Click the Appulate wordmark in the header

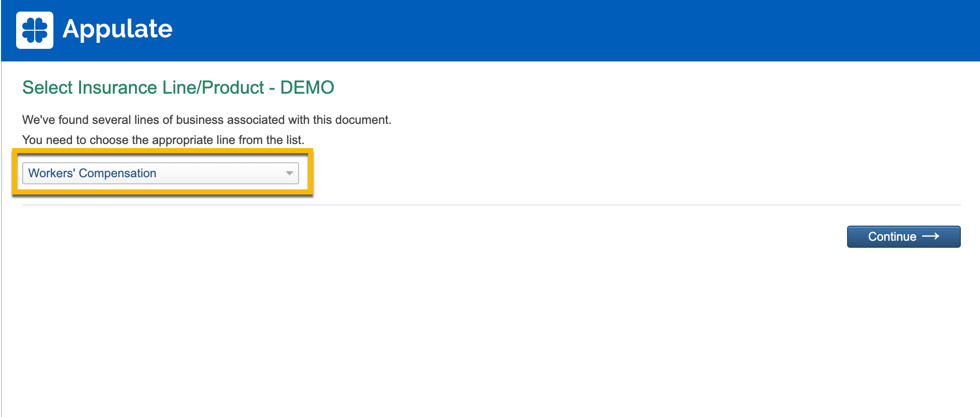[x=117, y=29]
